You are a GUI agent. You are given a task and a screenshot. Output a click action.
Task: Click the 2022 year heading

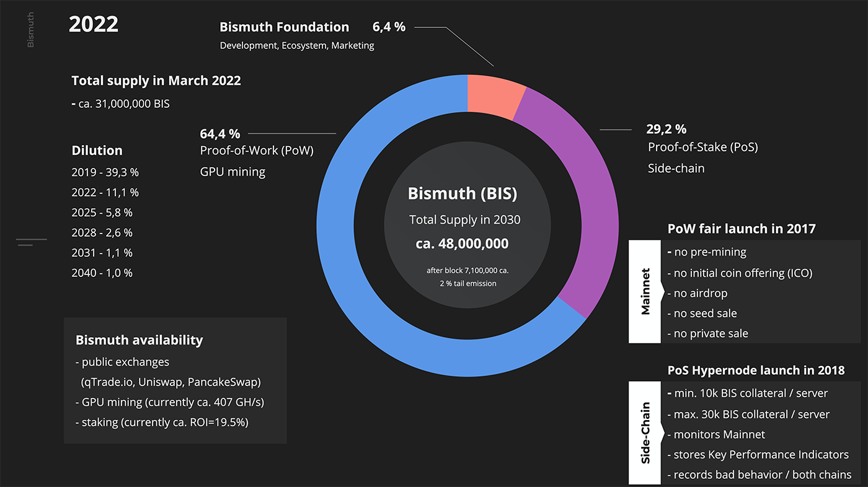94,25
